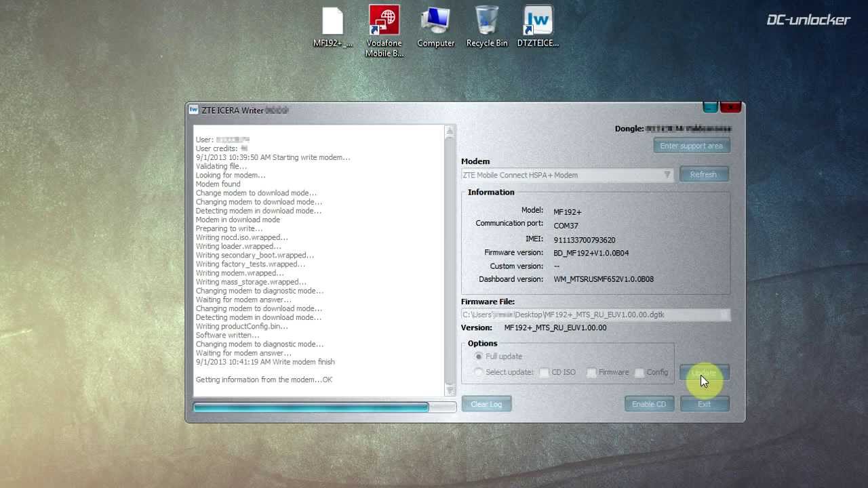Enable the Firmware checkbox
Image resolution: width=868 pixels, height=488 pixels.
[x=591, y=372]
